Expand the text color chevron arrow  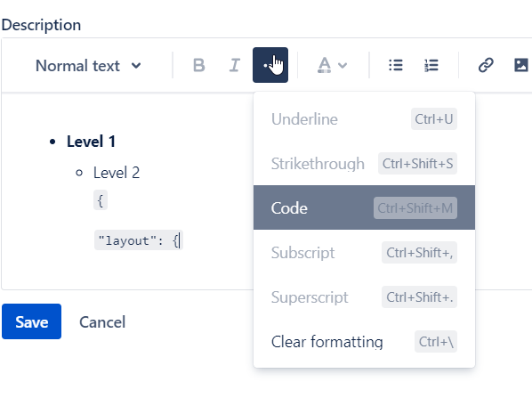pyautogui.click(x=343, y=65)
